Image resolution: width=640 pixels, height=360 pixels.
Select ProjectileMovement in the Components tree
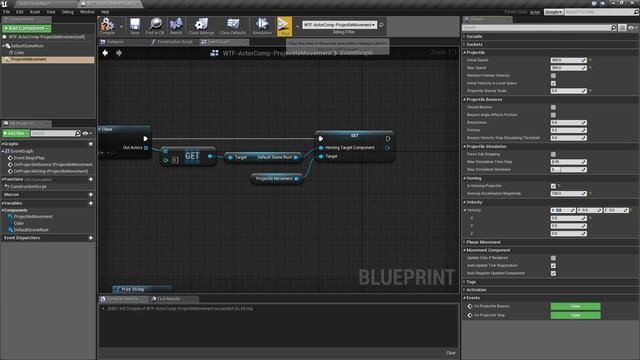click(48, 60)
